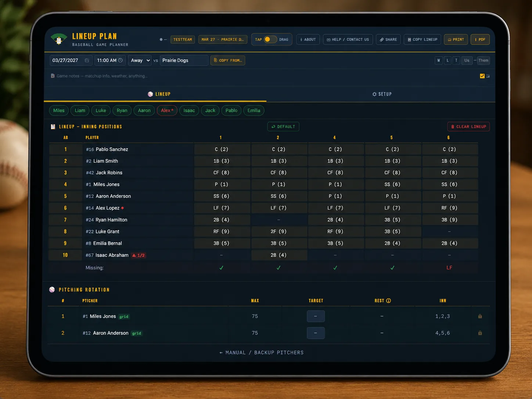Open Luke Grant inning 6 empty position cell
The image size is (532, 399).
tap(450, 231)
